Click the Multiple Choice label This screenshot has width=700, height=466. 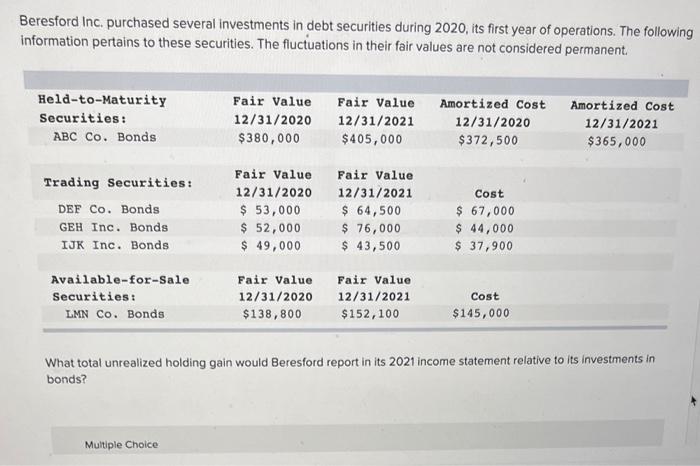[x=121, y=444]
